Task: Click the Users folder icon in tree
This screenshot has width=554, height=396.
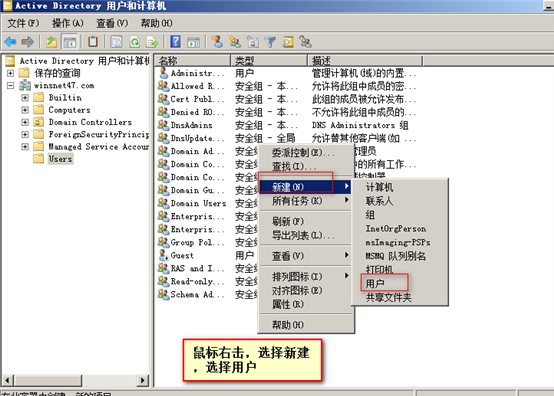Action: point(38,159)
